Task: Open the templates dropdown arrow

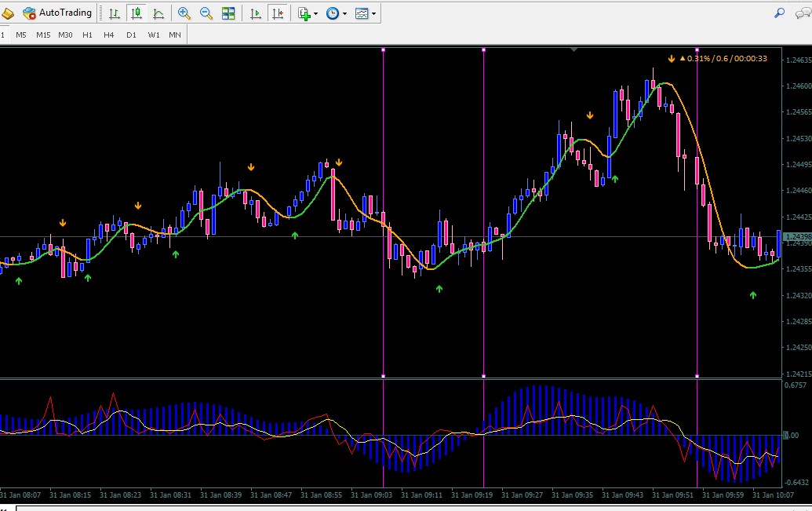Action: tap(374, 14)
